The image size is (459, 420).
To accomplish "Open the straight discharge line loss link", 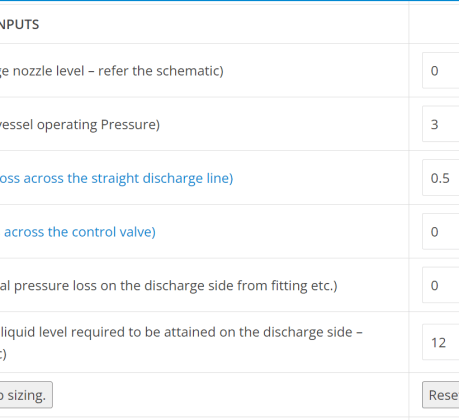I will pos(116,178).
